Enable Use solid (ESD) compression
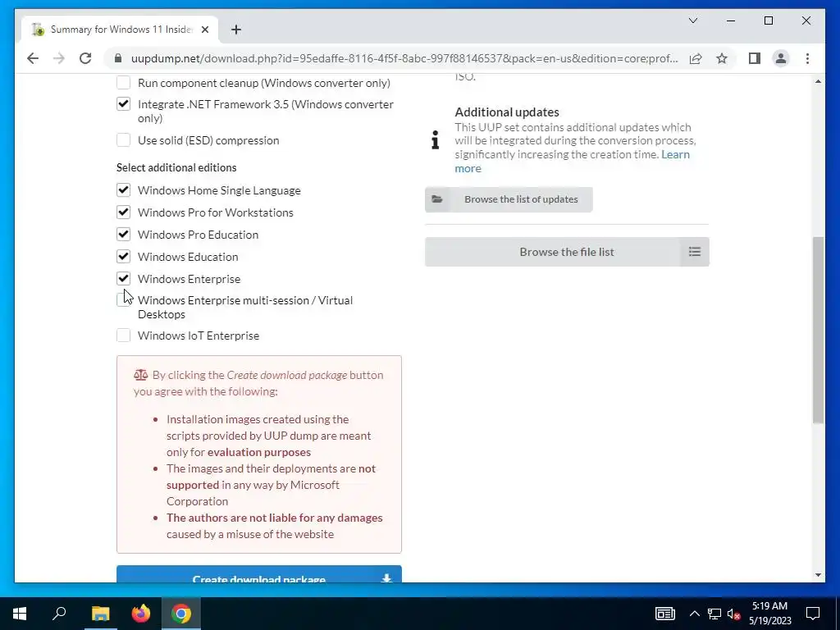 [x=123, y=139]
